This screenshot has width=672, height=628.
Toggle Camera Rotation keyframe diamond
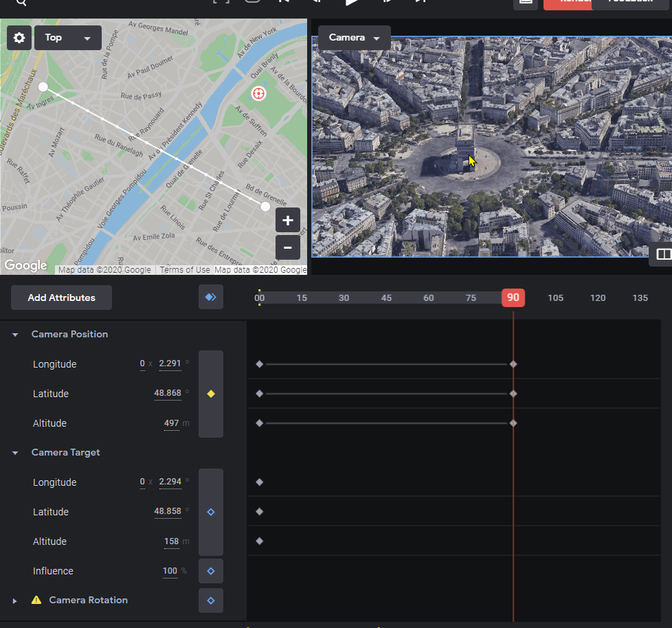(211, 601)
